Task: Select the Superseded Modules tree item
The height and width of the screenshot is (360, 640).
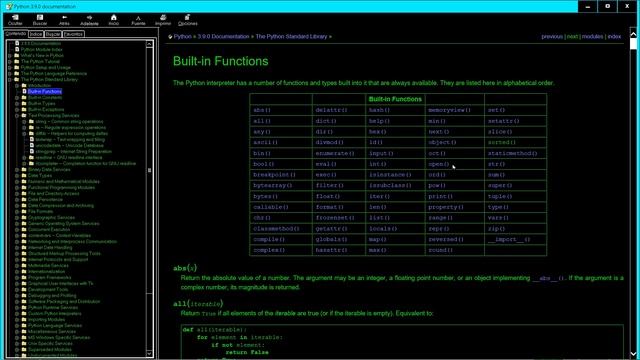Action: (x=50, y=349)
